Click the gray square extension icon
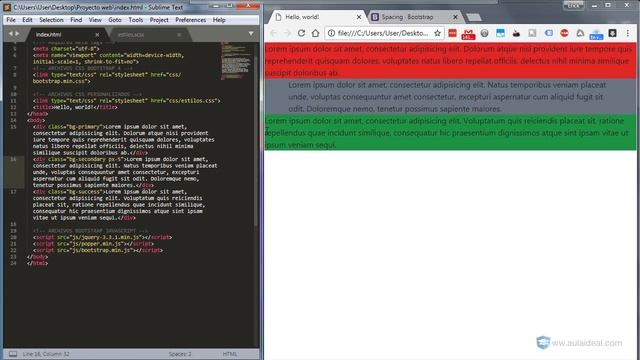The width and height of the screenshot is (640, 360). tap(532, 33)
